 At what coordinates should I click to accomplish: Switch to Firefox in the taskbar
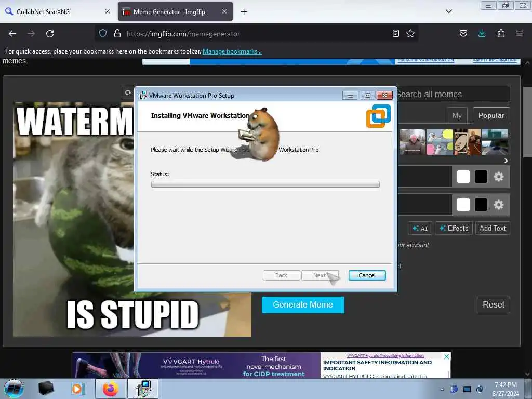[110, 389]
